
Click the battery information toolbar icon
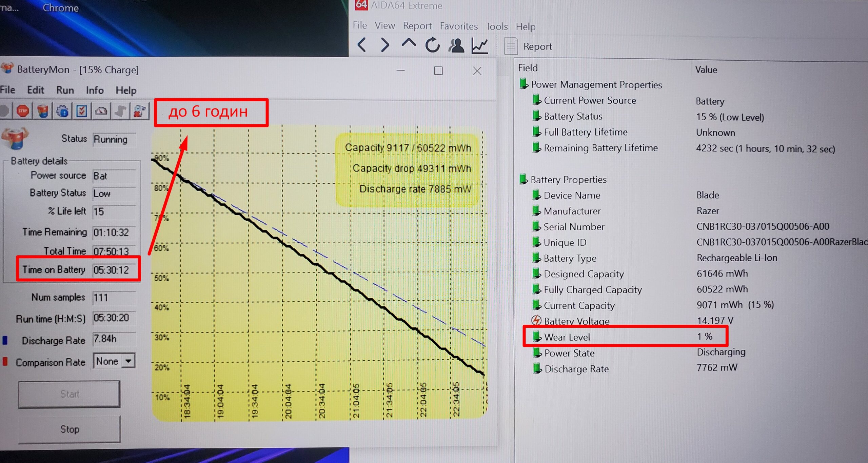tap(42, 111)
